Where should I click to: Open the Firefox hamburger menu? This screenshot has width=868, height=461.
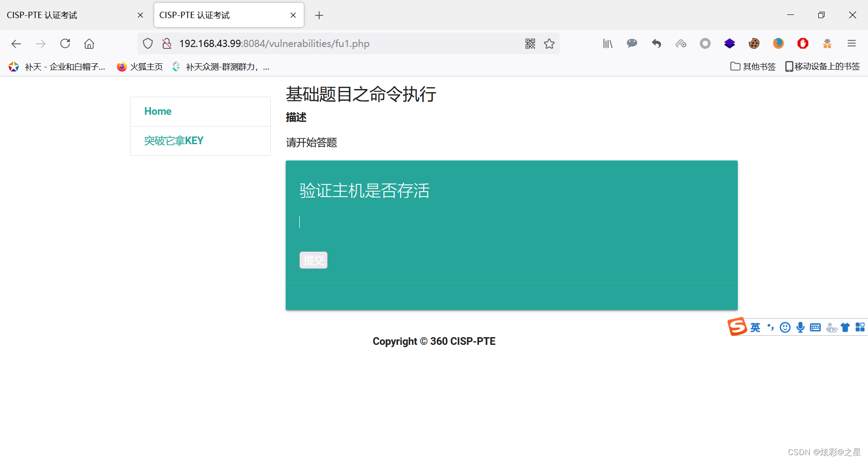[x=852, y=43]
